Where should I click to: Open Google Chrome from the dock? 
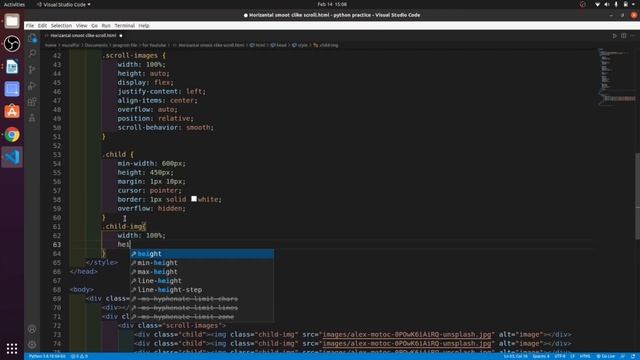[12, 134]
